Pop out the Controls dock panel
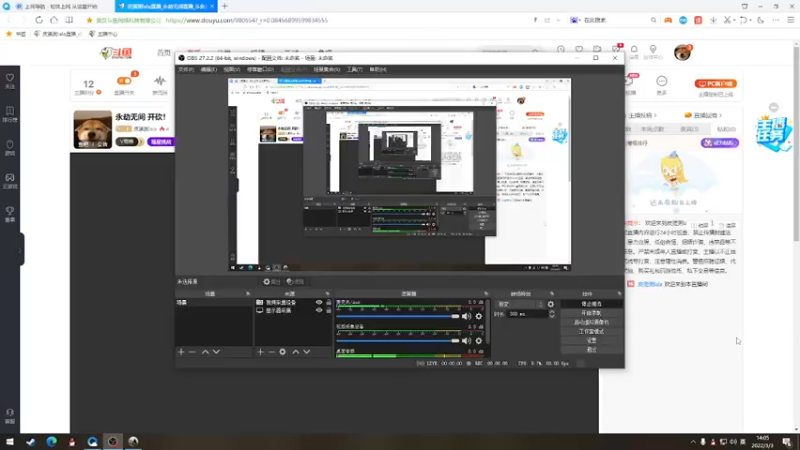 (619, 294)
